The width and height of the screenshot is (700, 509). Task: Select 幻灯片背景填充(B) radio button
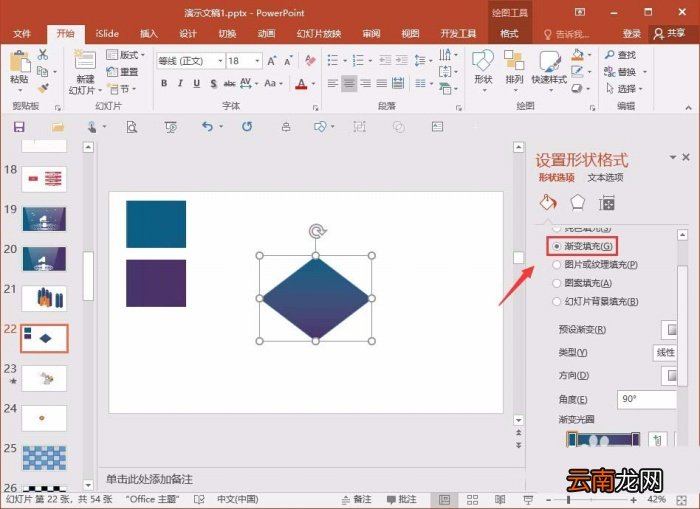[x=557, y=301]
